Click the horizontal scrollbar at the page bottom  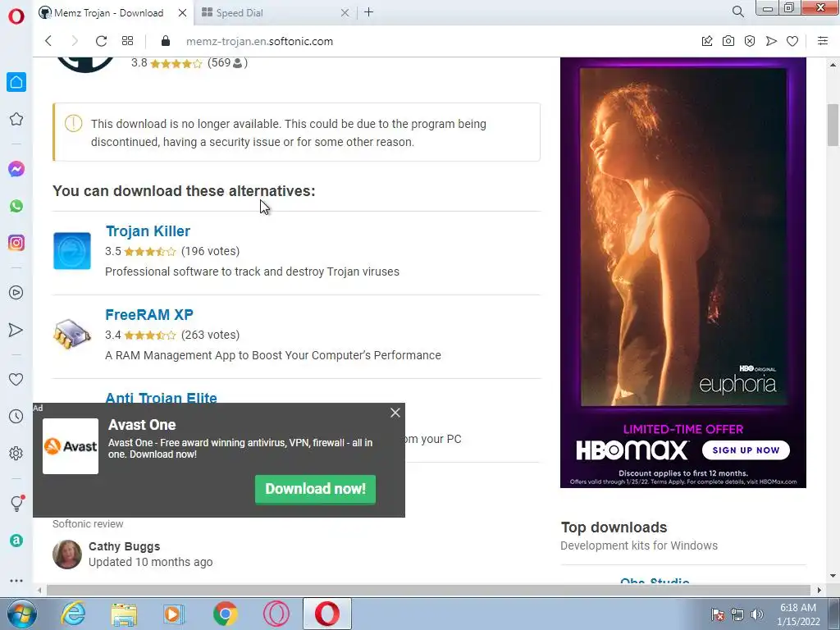tap(428, 590)
